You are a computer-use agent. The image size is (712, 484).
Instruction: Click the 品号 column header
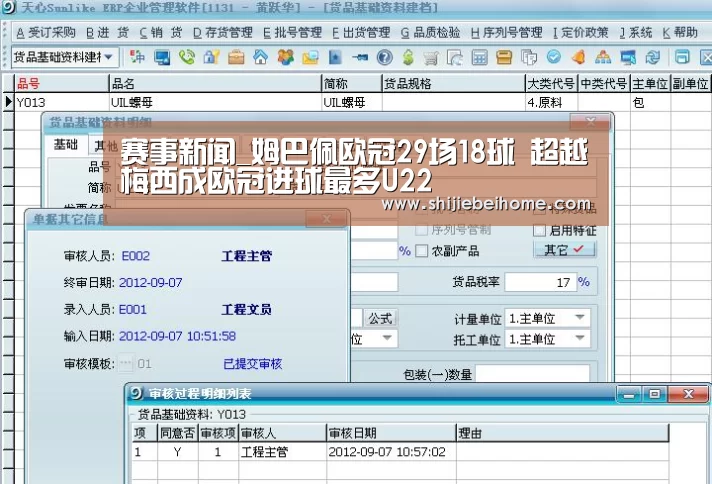62,84
